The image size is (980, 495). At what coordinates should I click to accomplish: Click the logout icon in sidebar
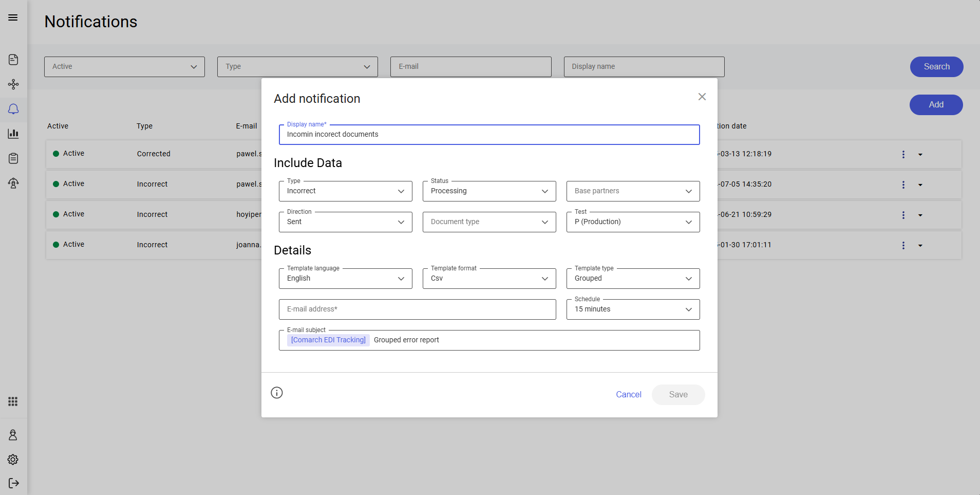(13, 483)
